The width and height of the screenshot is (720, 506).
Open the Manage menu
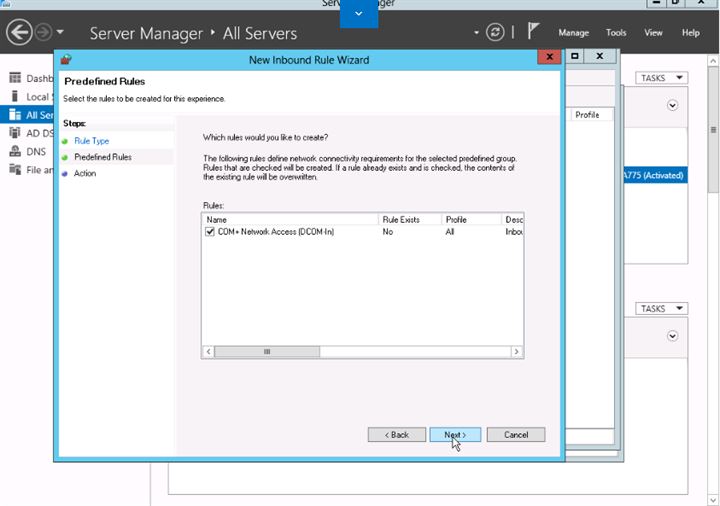coord(574,33)
